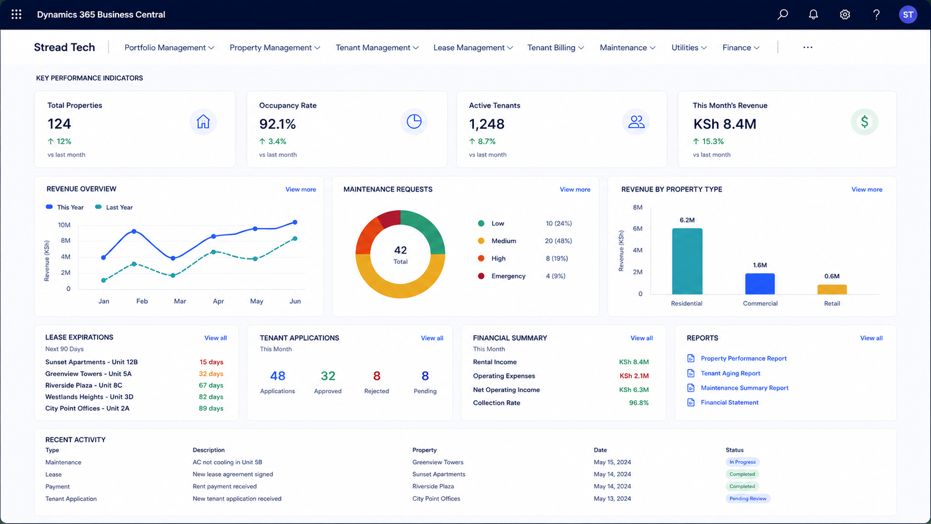The width and height of the screenshot is (931, 524).
Task: Open View all for Lease Expirations
Action: point(216,338)
